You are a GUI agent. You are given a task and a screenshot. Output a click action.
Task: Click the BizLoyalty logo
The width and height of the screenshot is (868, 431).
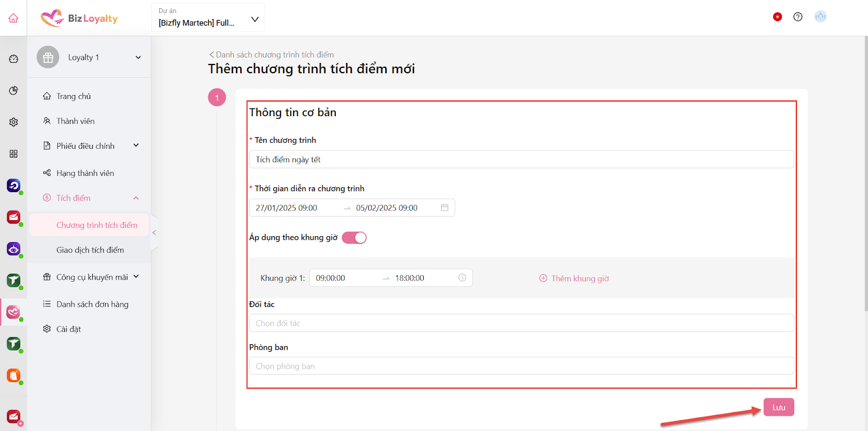79,18
